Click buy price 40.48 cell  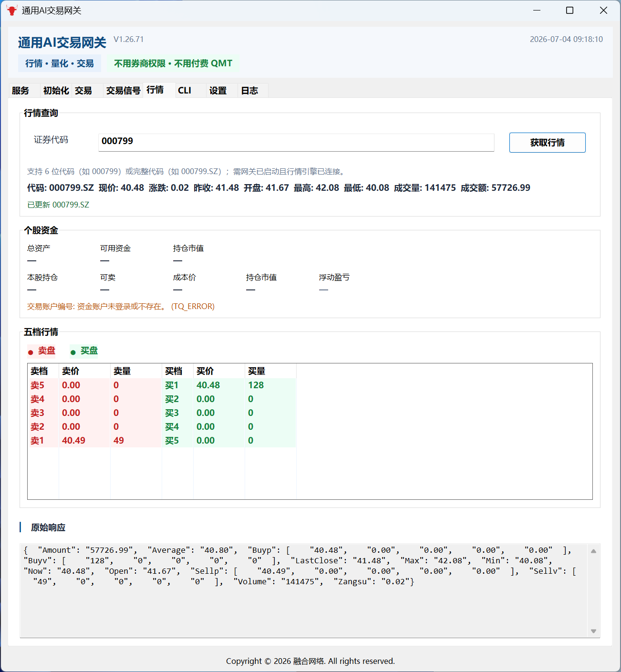[208, 385]
